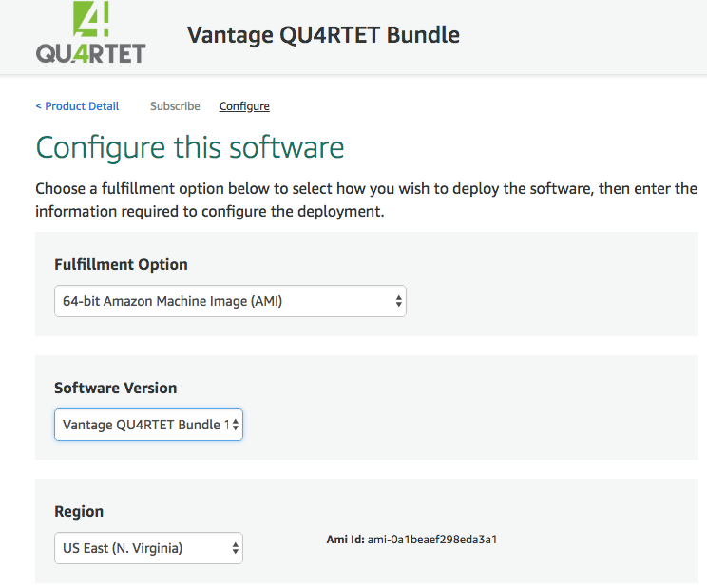This screenshot has height=588, width=707.
Task: Open the Region dropdown
Action: [x=149, y=548]
